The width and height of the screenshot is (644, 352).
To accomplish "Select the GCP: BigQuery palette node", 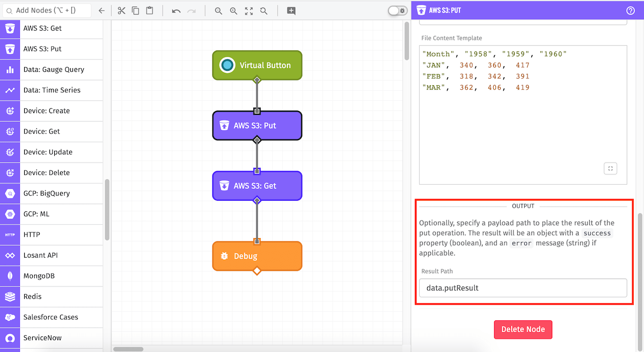I will [x=52, y=194].
